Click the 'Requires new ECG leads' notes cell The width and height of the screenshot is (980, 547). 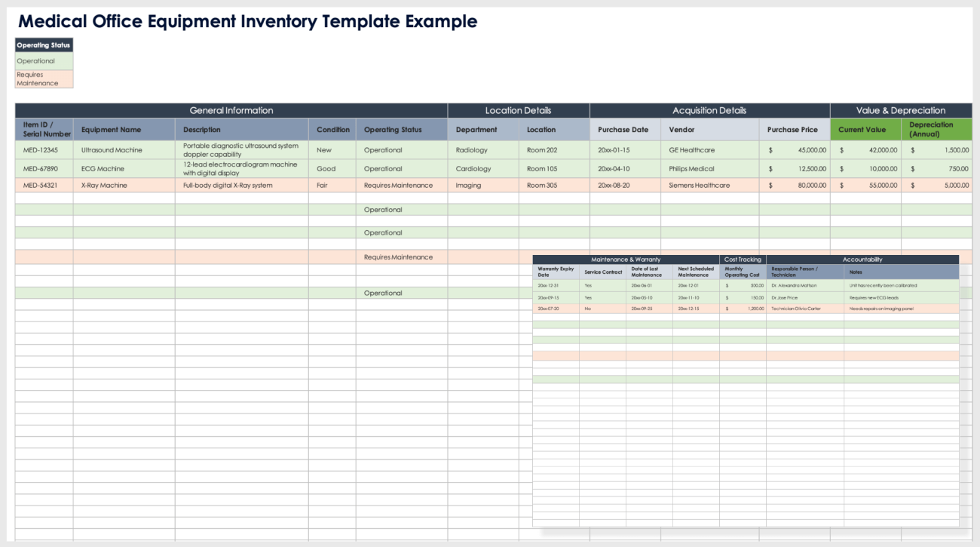pos(874,297)
